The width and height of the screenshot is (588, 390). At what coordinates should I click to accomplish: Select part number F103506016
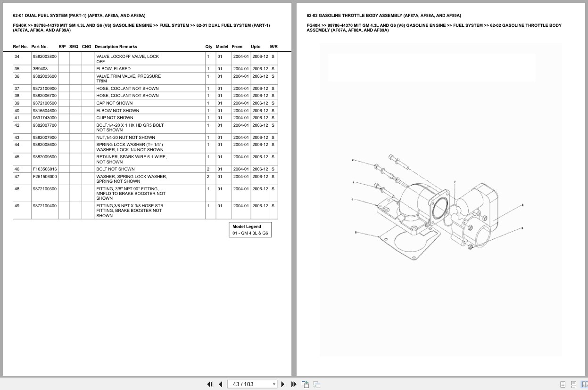[45, 169]
